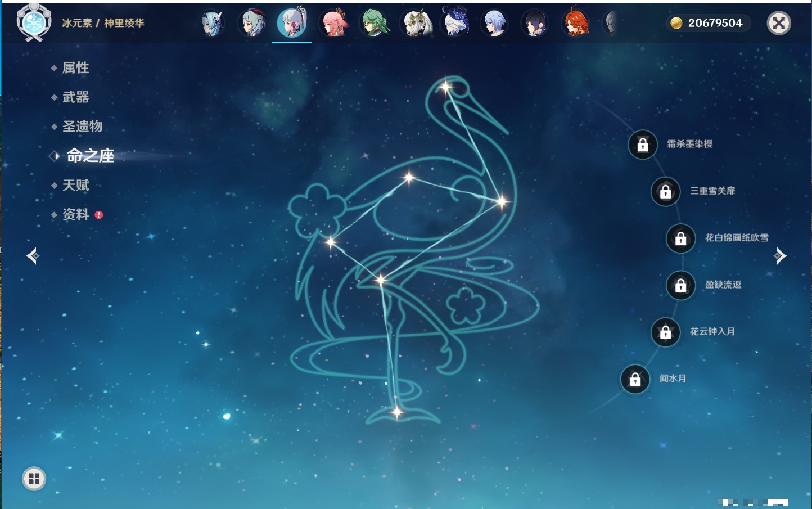Open the 圣遗物 artifacts tab
812x509 pixels.
(x=82, y=127)
